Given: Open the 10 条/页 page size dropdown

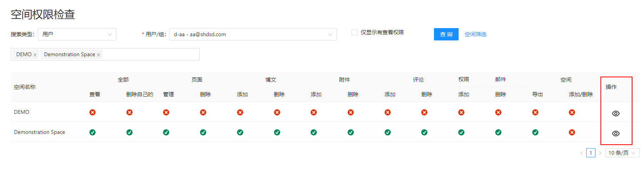Looking at the screenshot, I should [622, 153].
